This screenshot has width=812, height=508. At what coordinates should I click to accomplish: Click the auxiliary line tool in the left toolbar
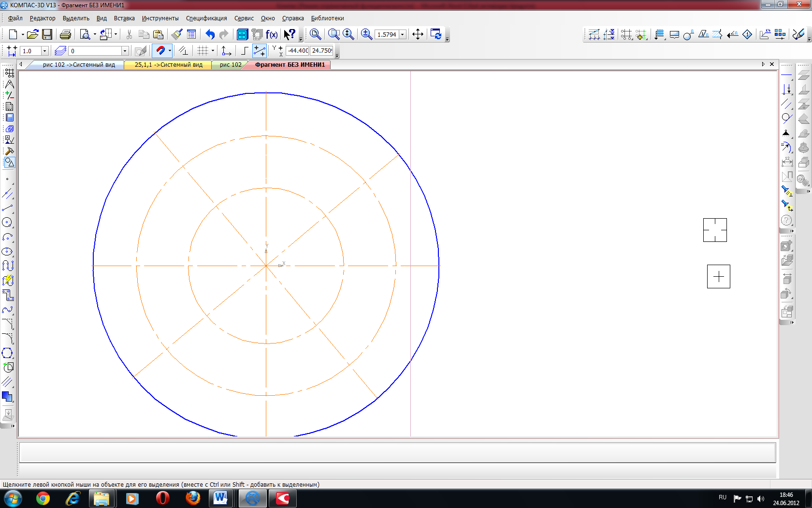(7, 194)
